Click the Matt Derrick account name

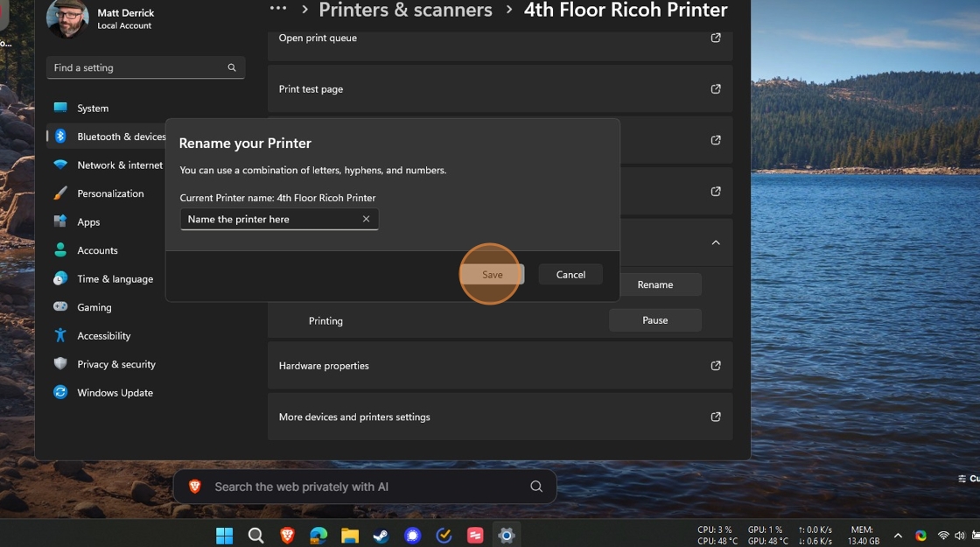pos(126,12)
